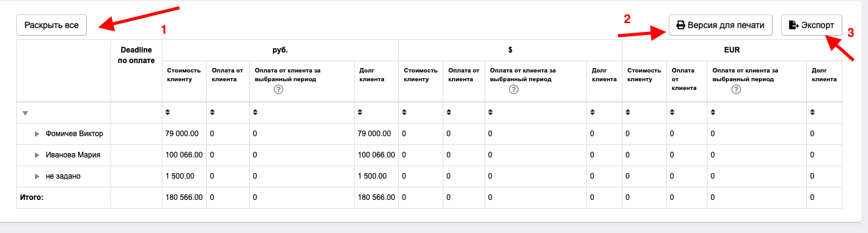Click Фомичев Виктор's руб. Стоимость клиенту 79 000.00
The height and width of the screenshot is (233, 868).
click(182, 134)
